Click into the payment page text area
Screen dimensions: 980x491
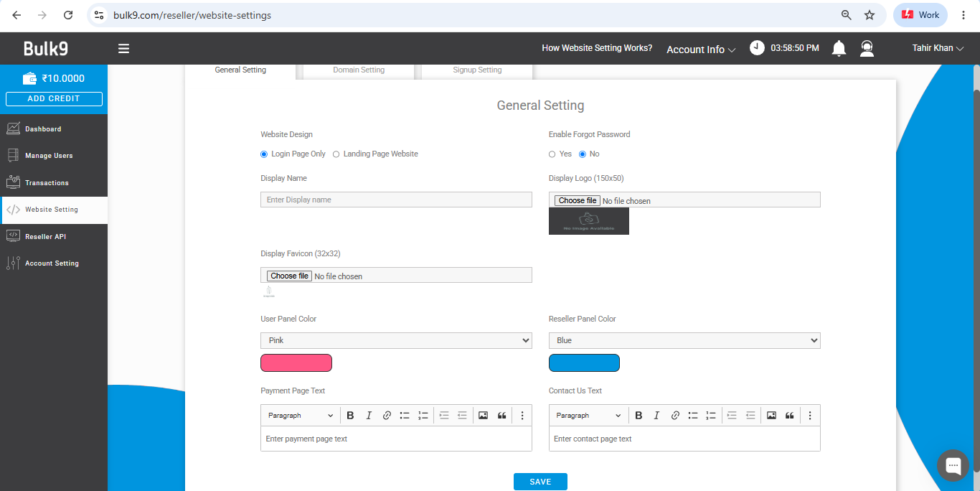pyautogui.click(x=396, y=439)
